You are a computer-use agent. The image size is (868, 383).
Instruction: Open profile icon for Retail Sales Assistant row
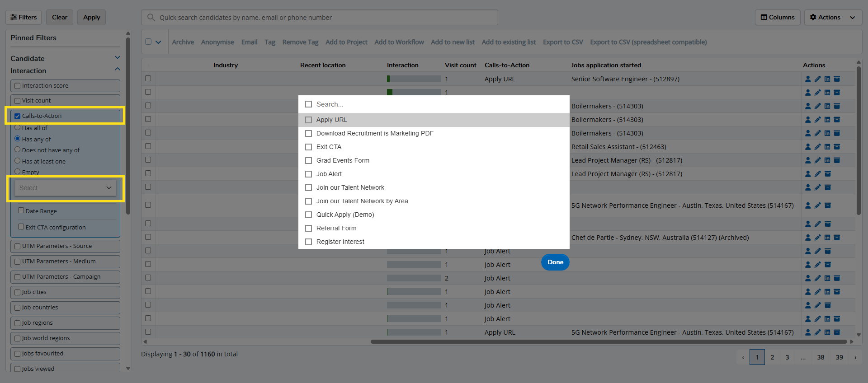808,147
